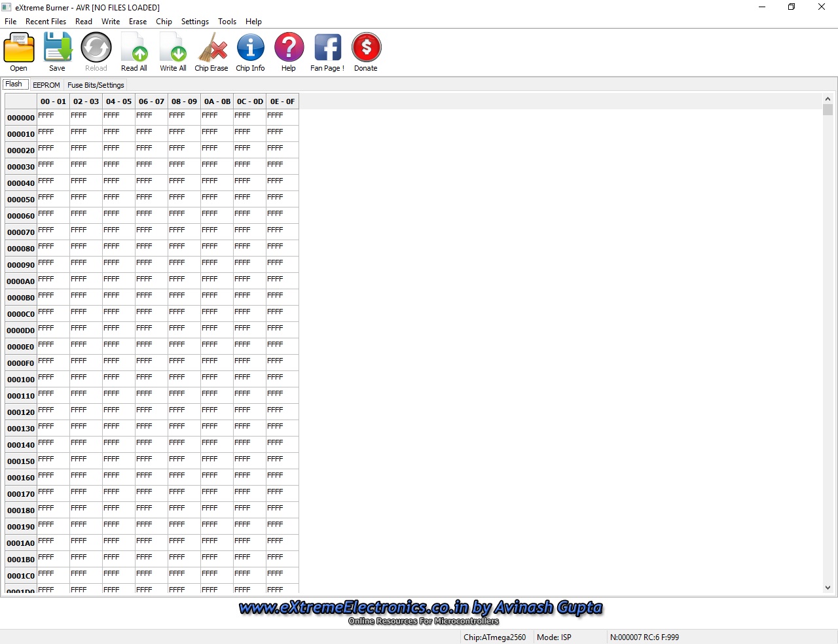Open the Tools menu
Image resolution: width=838 pixels, height=644 pixels.
(227, 22)
